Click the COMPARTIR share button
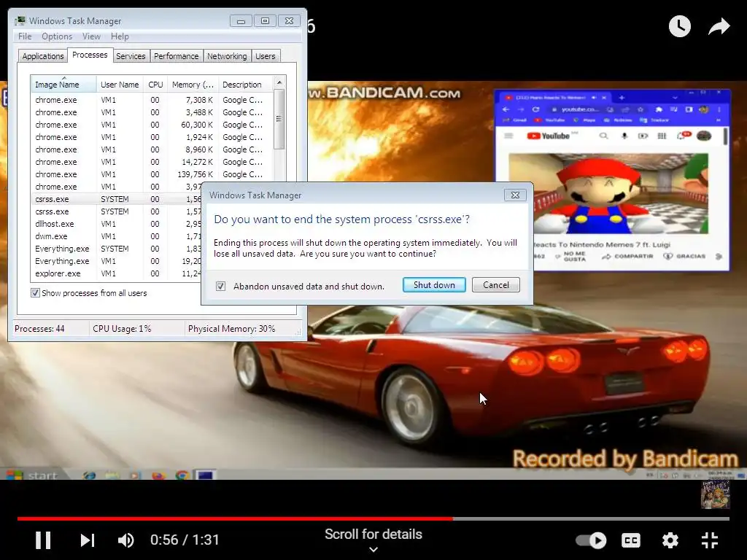This screenshot has width=747, height=560. [x=627, y=257]
